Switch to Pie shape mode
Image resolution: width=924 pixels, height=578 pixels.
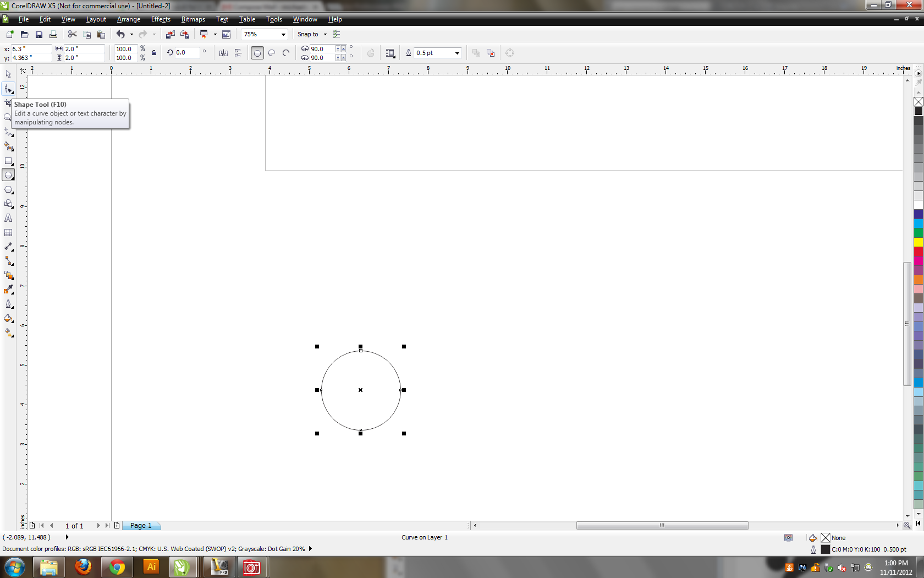(272, 53)
